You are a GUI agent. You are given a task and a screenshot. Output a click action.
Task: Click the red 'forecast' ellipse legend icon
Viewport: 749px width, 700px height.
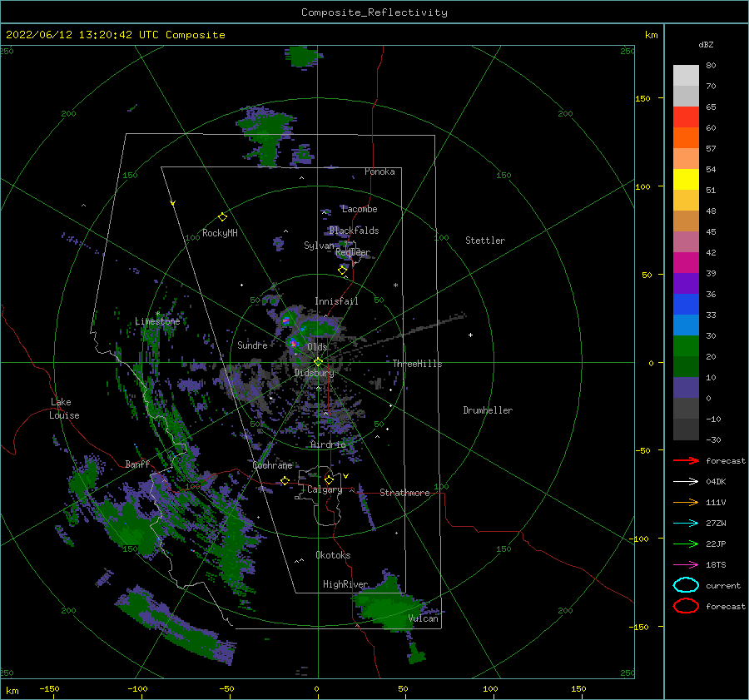[x=686, y=606]
